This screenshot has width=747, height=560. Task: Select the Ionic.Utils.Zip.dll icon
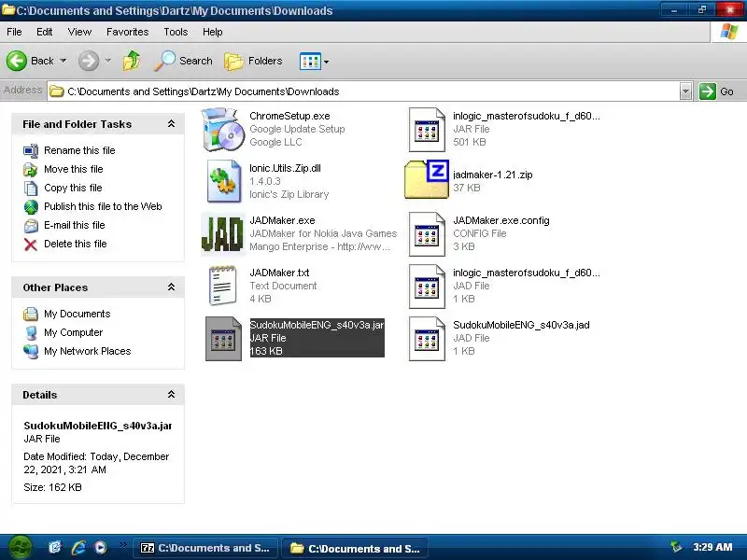(x=223, y=181)
